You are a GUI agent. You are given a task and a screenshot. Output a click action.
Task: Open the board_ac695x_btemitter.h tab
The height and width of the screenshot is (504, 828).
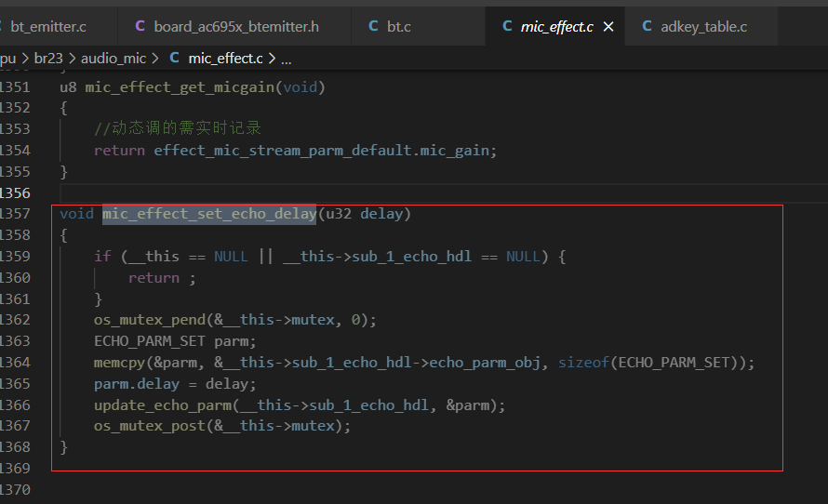click(x=234, y=26)
